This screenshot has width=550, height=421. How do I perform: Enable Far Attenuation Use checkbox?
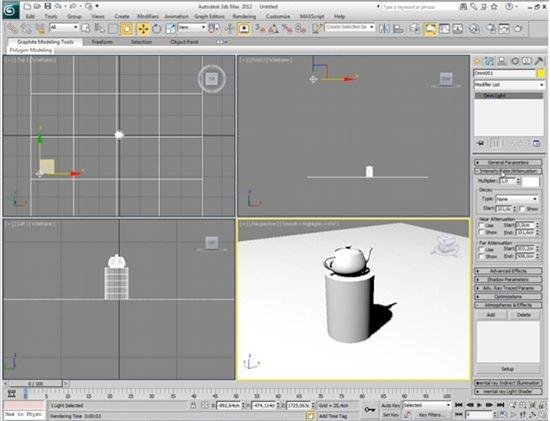tap(481, 249)
